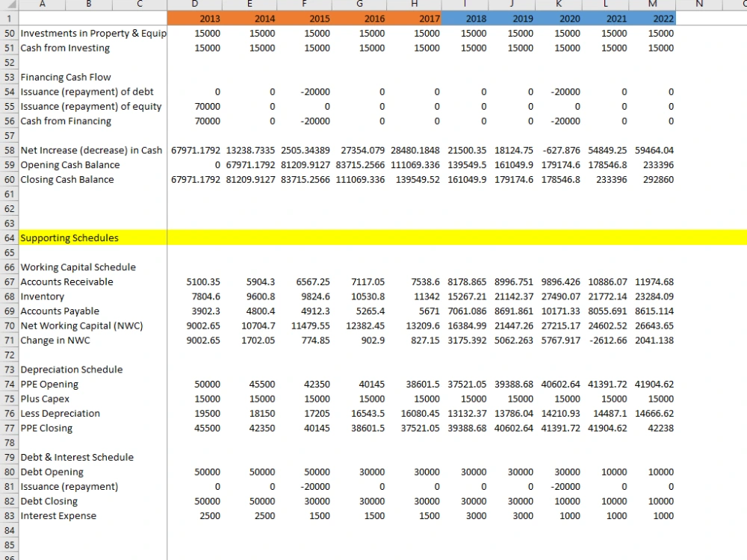This screenshot has height=560, width=747.
Task: Select row header 83
Action: pyautogui.click(x=10, y=516)
